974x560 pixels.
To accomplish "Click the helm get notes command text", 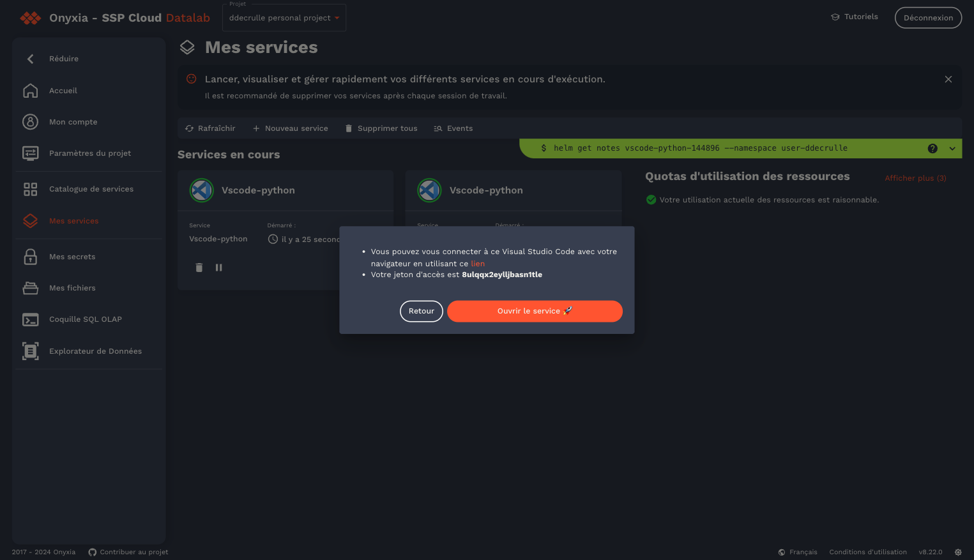I will pos(701,148).
